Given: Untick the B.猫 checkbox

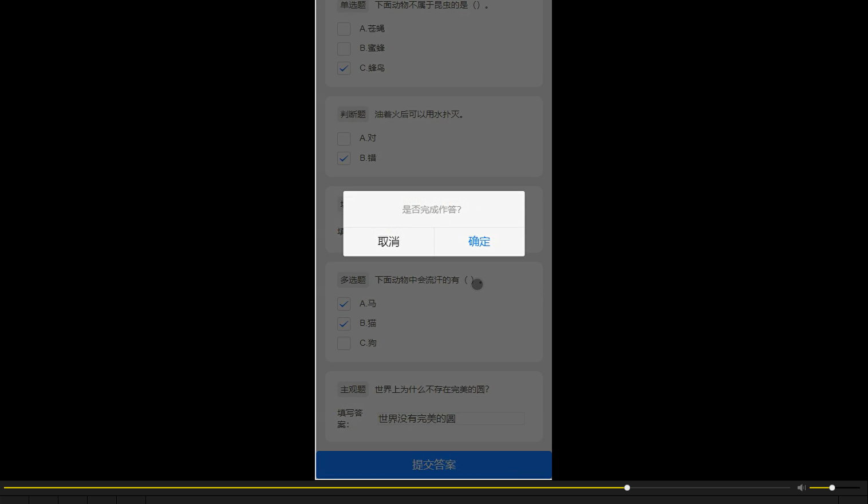Looking at the screenshot, I should [x=344, y=324].
